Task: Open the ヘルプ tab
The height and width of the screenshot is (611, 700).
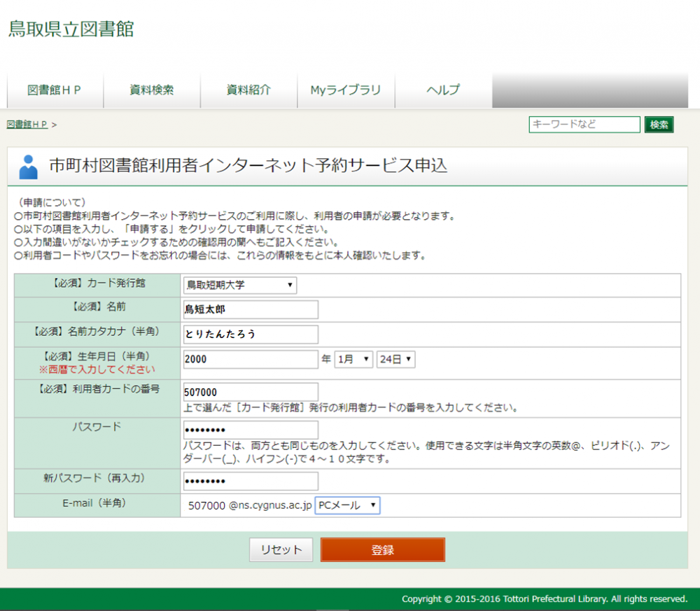Action: tap(443, 90)
